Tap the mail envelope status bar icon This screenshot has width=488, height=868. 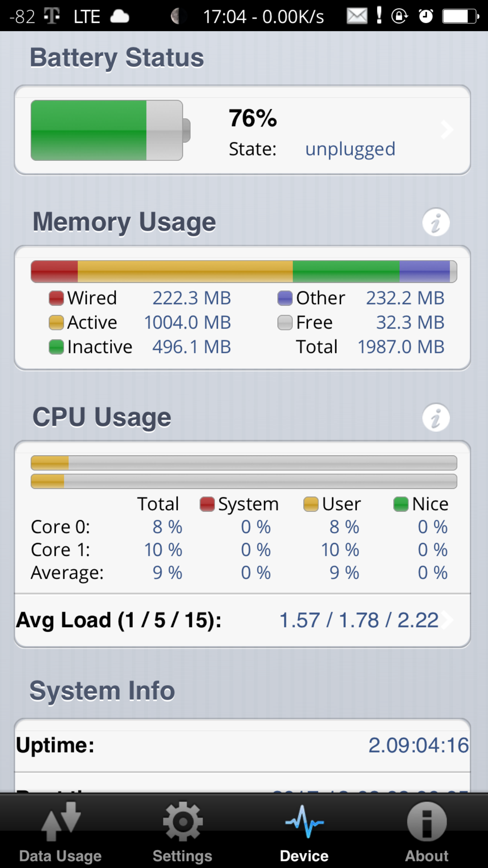tap(357, 16)
